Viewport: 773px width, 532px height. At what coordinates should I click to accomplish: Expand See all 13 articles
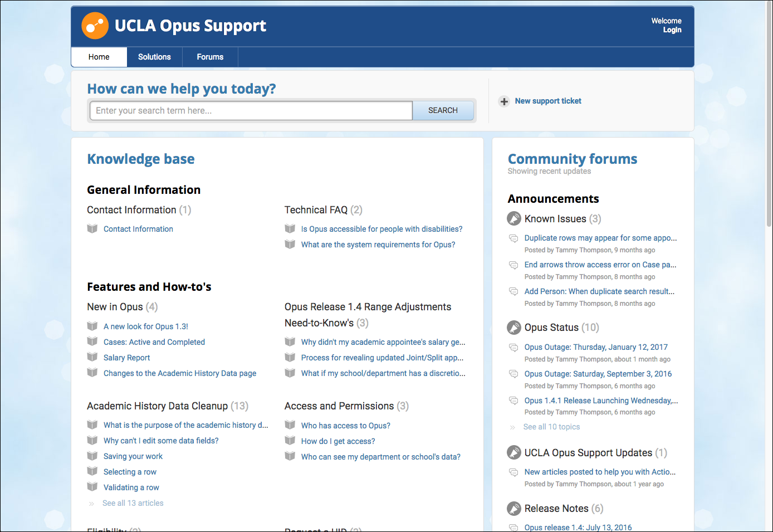click(x=133, y=503)
